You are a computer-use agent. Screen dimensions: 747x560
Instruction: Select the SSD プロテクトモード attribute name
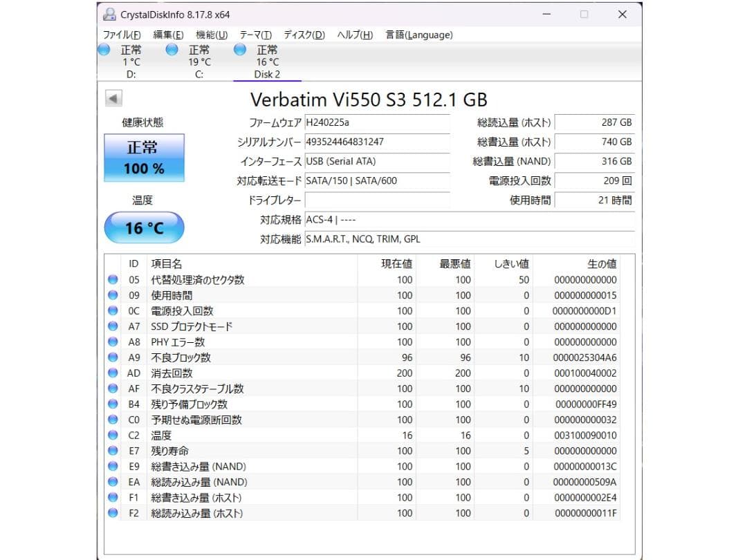(x=192, y=326)
